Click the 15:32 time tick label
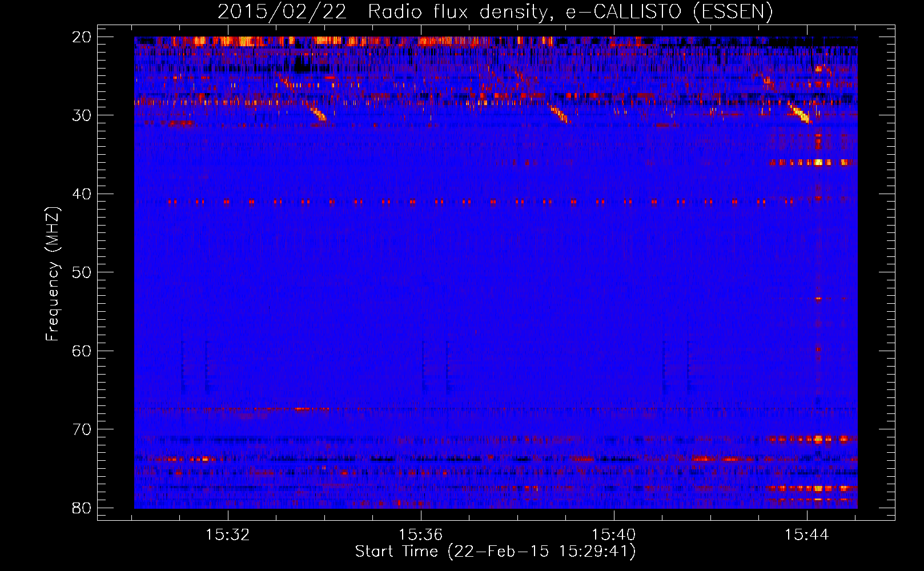This screenshot has height=571, width=924. click(x=228, y=535)
